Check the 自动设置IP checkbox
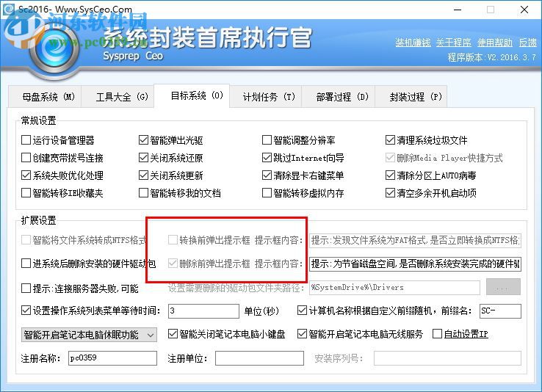This screenshot has height=392, width=542. [437, 333]
